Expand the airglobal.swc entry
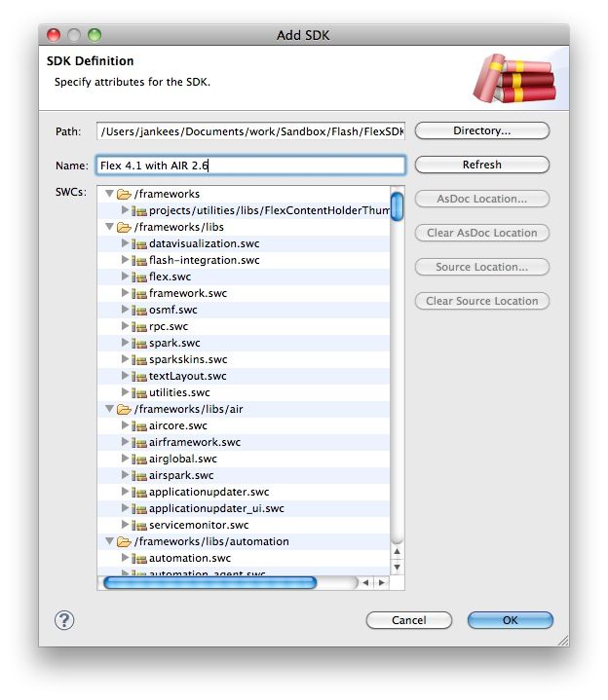 coord(125,458)
